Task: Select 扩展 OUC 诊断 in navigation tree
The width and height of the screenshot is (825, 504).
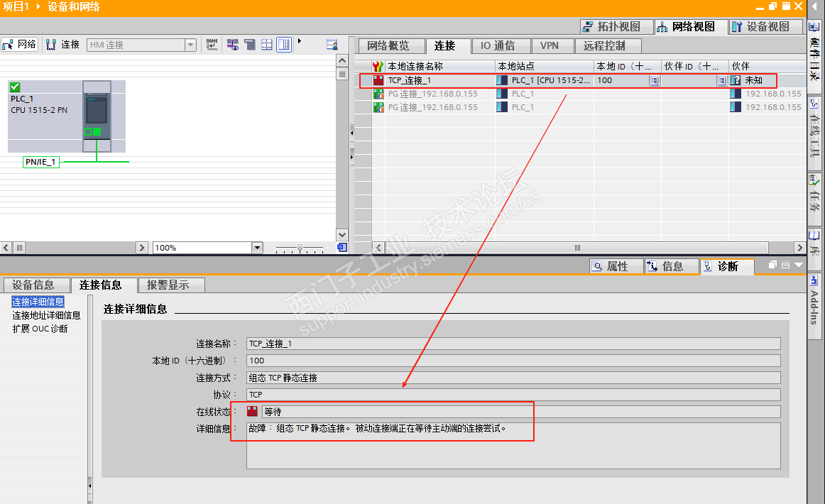Action: (40, 329)
